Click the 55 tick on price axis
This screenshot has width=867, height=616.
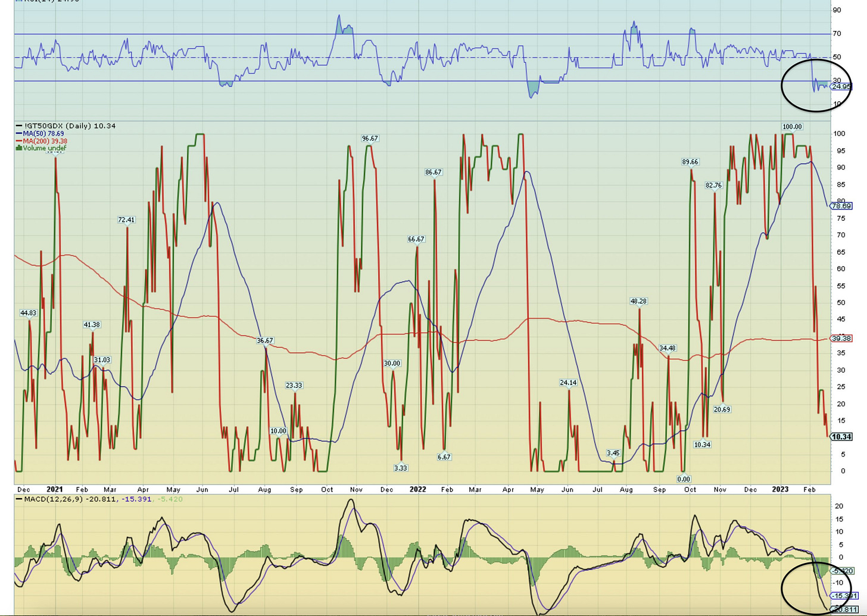(x=841, y=286)
